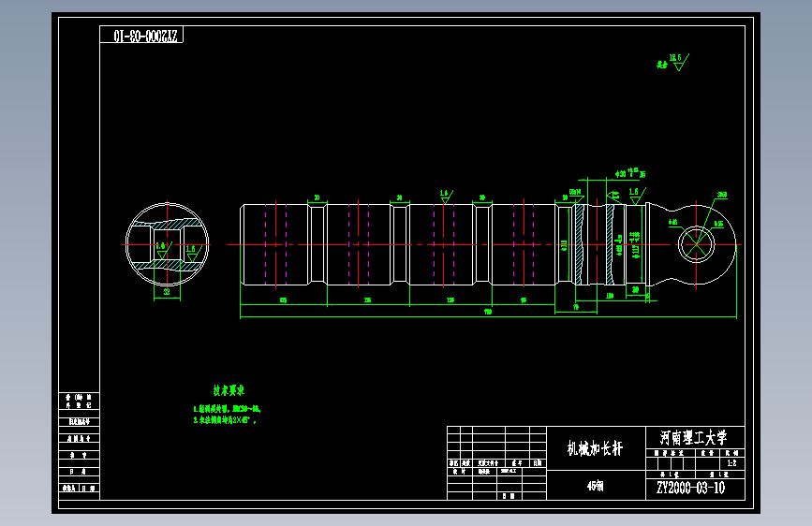This screenshot has height=526, width=812.
Task: Click the 河南理工大学 school name text
Action: point(693,437)
